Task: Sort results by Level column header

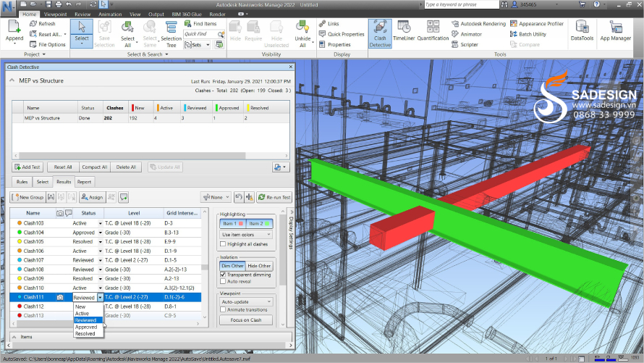Action: point(134,213)
